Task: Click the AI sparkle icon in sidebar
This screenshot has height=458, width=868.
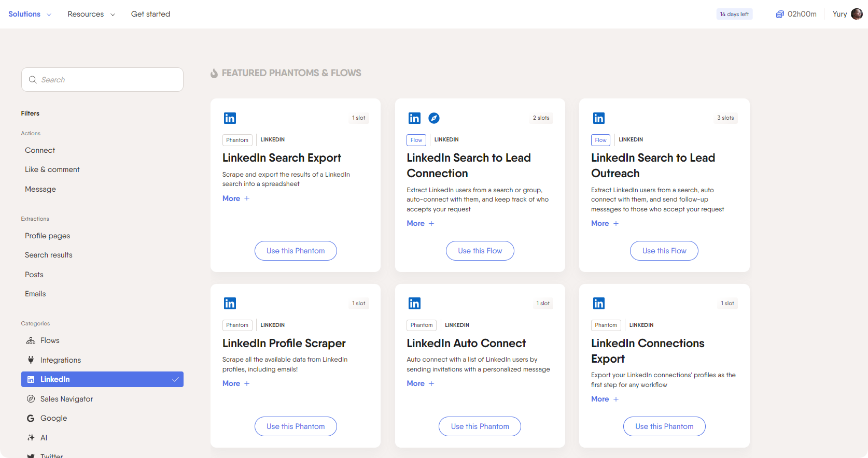Action: 31,438
